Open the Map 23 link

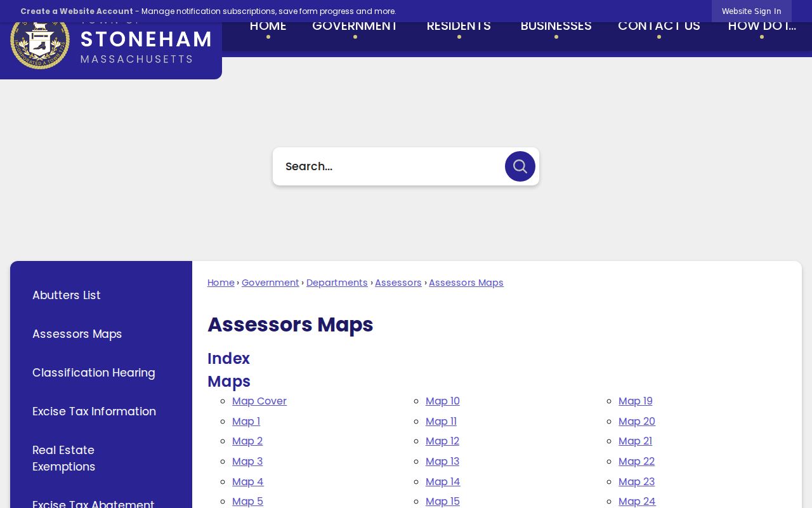(637, 482)
